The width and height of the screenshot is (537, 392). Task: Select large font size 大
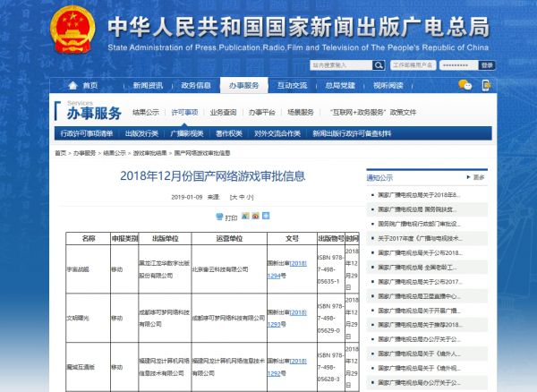[x=233, y=195]
